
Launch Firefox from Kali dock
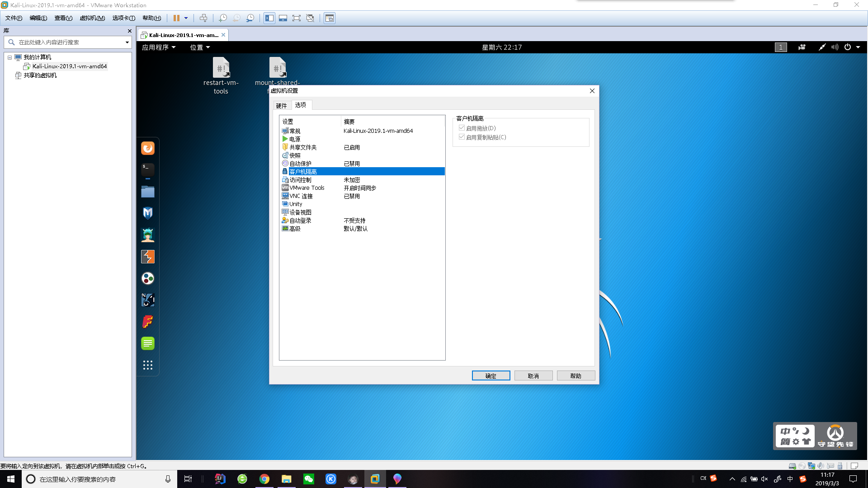tap(148, 148)
